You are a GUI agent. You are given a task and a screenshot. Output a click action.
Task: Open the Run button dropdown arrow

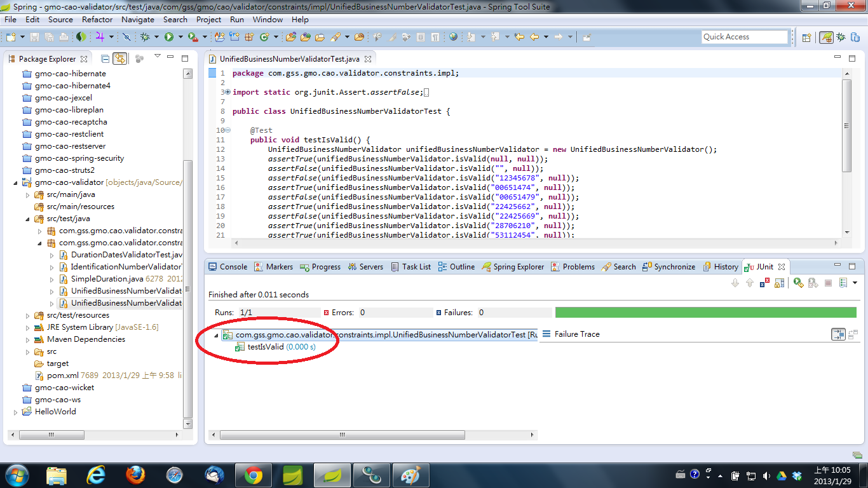point(180,37)
